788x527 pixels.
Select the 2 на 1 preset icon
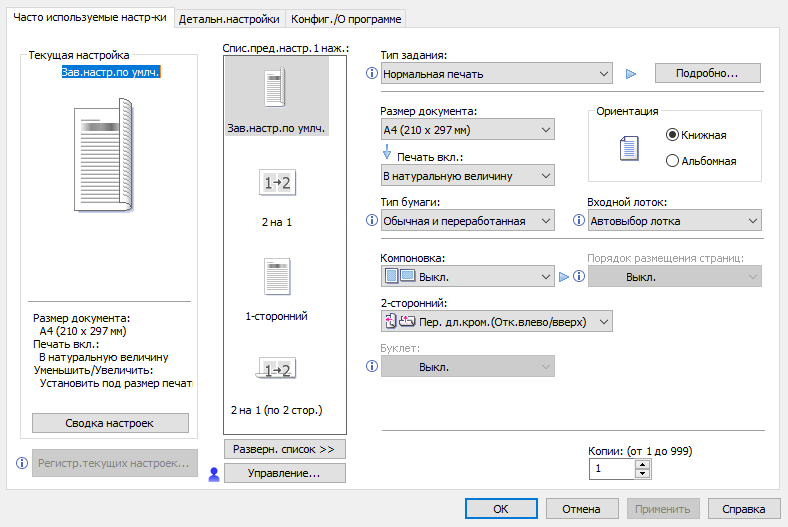pos(277,182)
